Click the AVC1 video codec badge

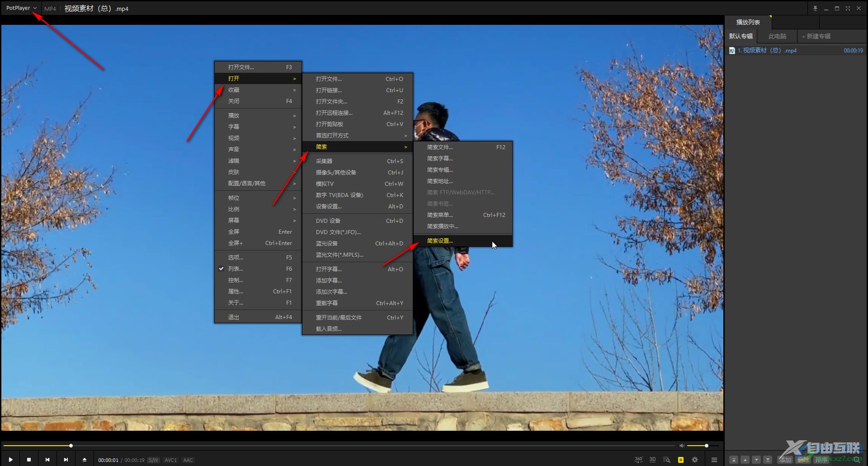click(x=170, y=460)
